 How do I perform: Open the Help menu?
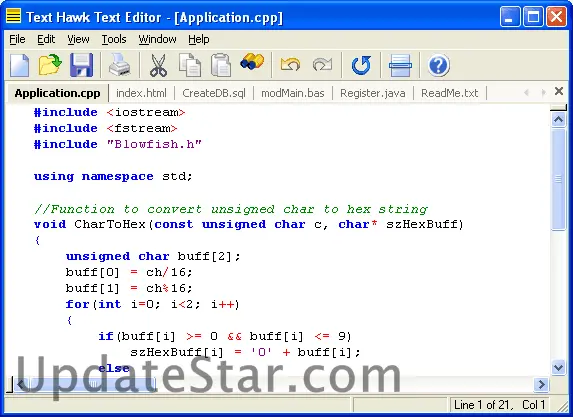point(199,39)
